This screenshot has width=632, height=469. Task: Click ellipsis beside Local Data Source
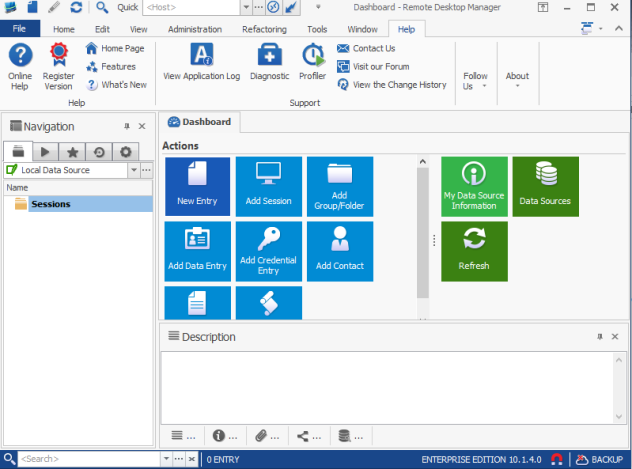tap(146, 170)
